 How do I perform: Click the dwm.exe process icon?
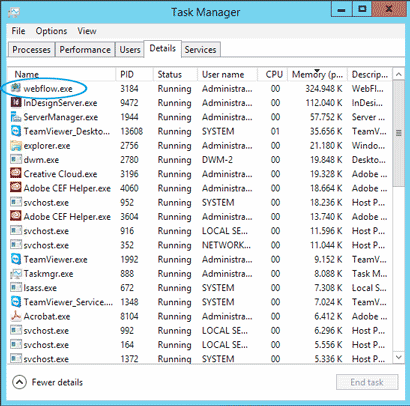pos(16,159)
